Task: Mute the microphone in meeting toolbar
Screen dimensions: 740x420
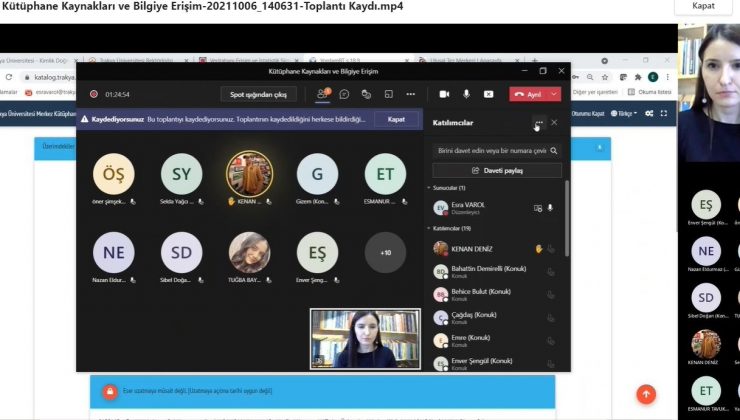Action: tap(466, 94)
